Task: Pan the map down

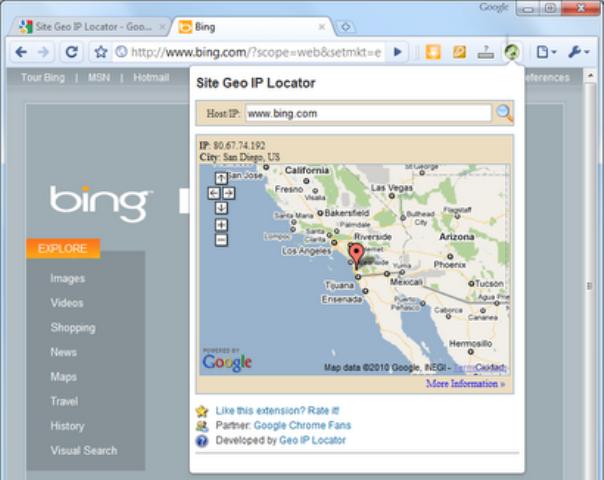Action: [x=221, y=208]
